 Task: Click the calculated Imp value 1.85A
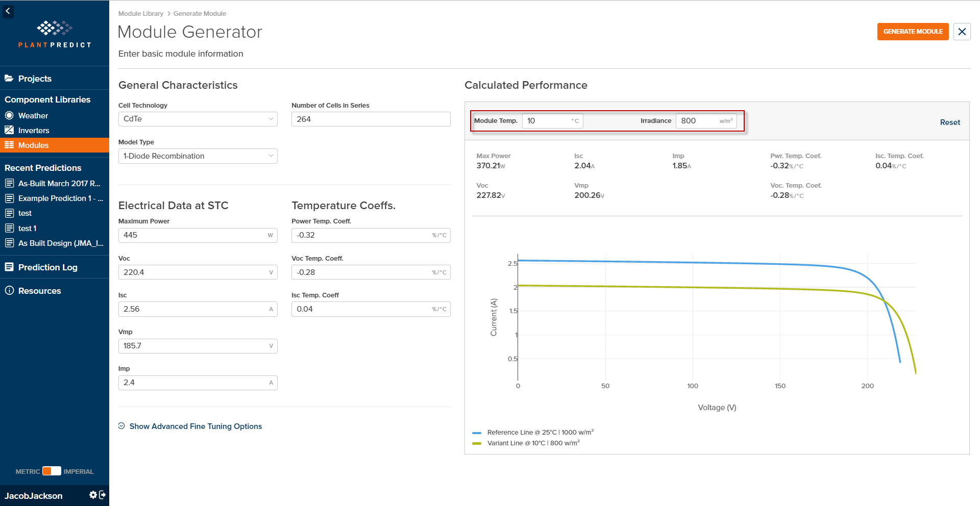pos(681,166)
